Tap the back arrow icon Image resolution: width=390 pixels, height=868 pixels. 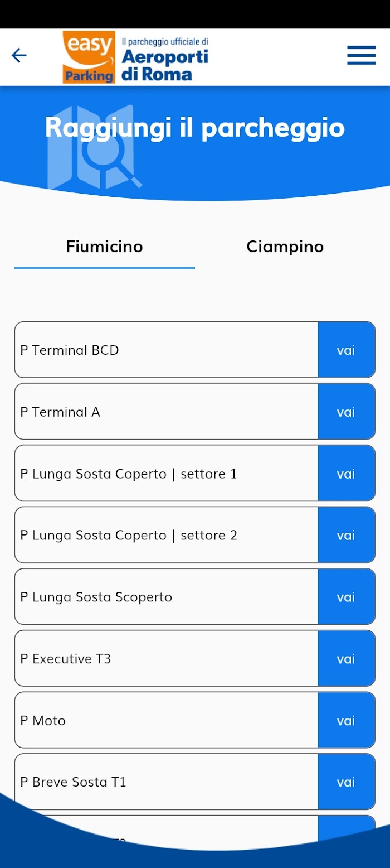click(x=19, y=55)
